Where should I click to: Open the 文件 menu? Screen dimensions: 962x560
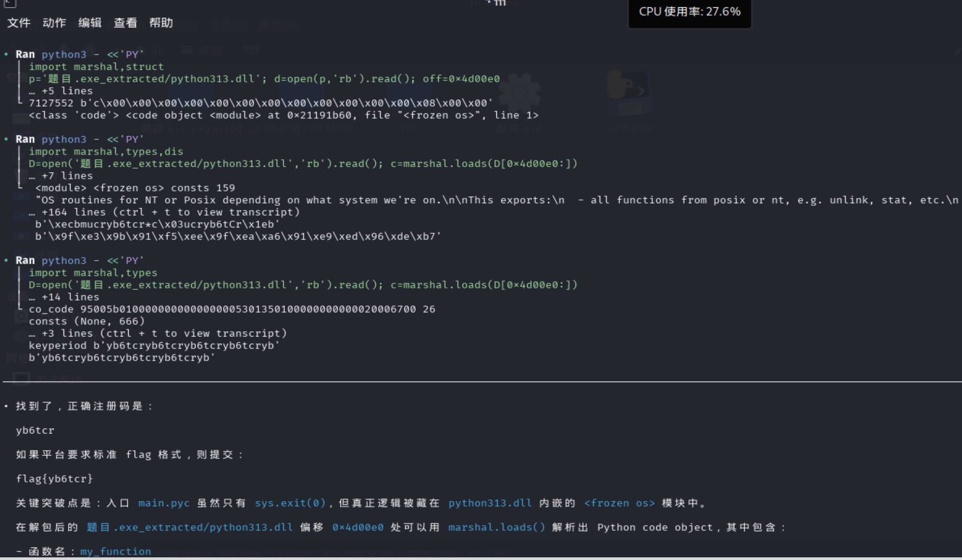[19, 23]
